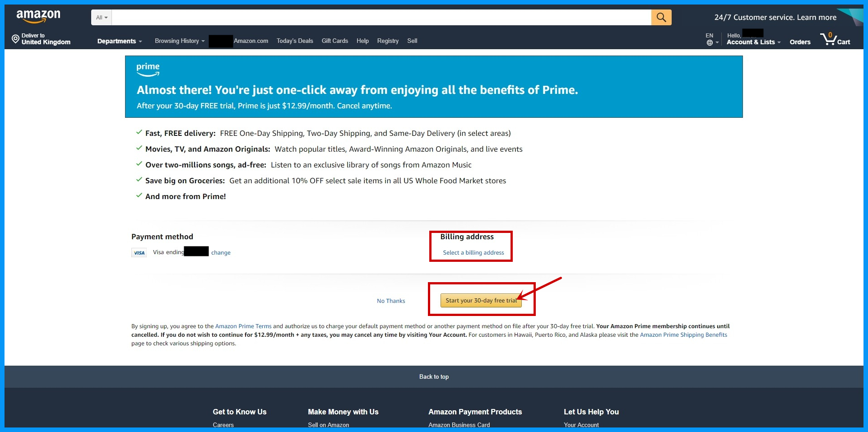Click the Visa card icon
Image resolution: width=868 pixels, height=432 pixels.
[139, 253]
